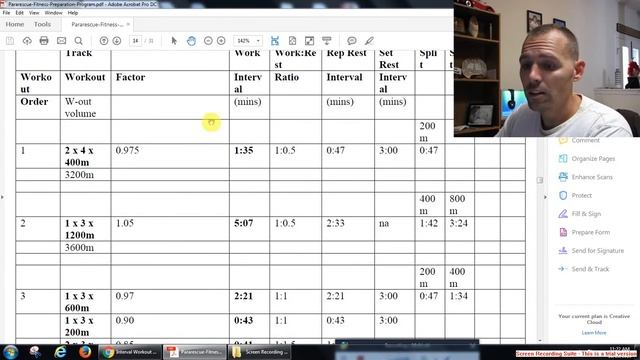Click the fit to width scrolling icon
Image resolution: width=640 pixels, height=360 pixels.
[275, 41]
